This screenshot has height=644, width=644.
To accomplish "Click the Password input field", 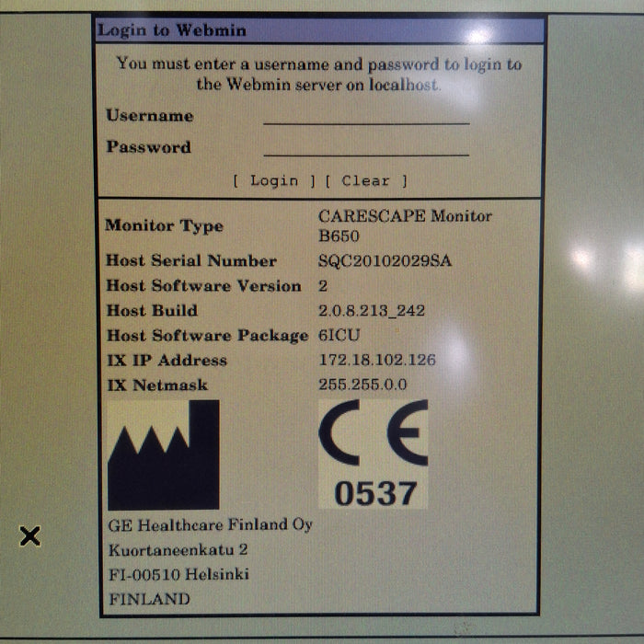I will point(366,148).
